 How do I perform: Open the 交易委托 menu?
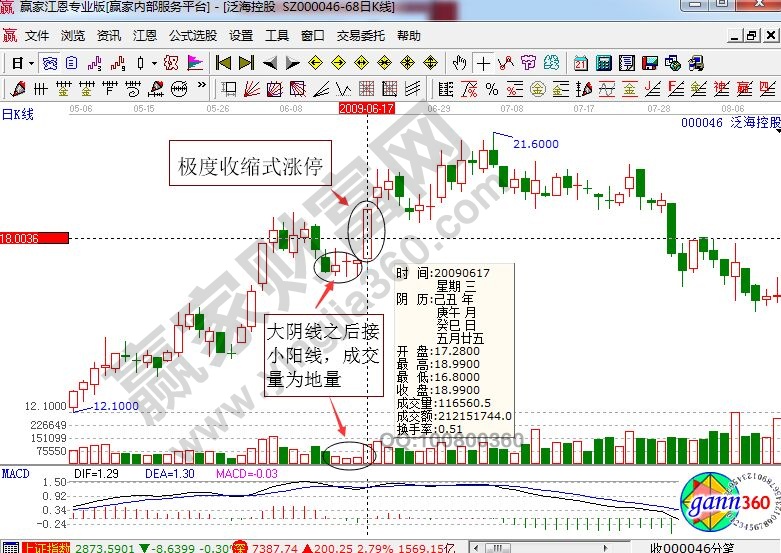click(359, 35)
